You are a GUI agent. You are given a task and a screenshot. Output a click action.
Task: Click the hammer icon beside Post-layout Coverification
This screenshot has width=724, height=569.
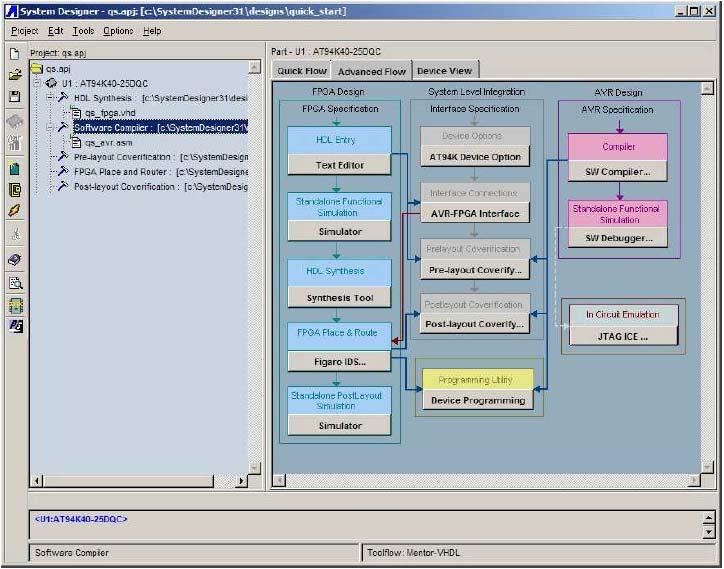(63, 186)
